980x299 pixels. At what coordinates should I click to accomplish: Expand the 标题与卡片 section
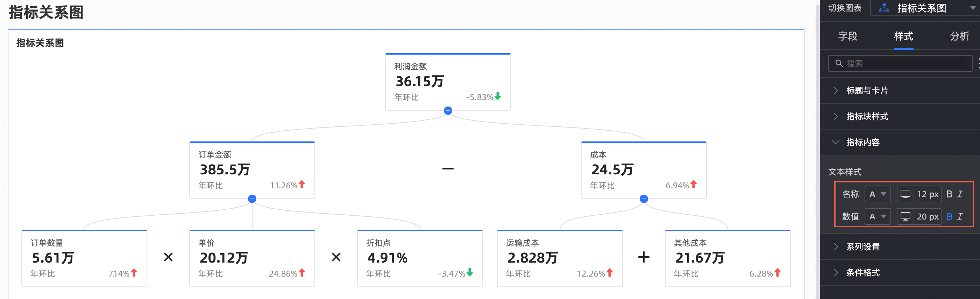click(867, 91)
